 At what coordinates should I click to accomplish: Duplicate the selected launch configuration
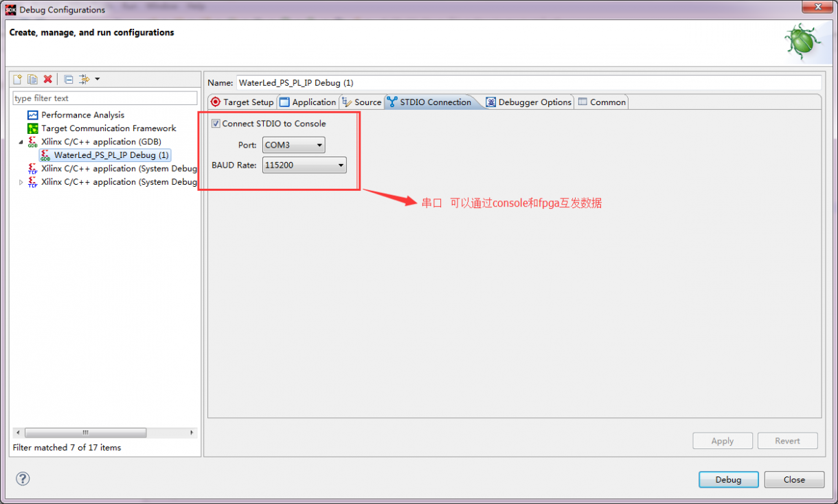coord(32,79)
